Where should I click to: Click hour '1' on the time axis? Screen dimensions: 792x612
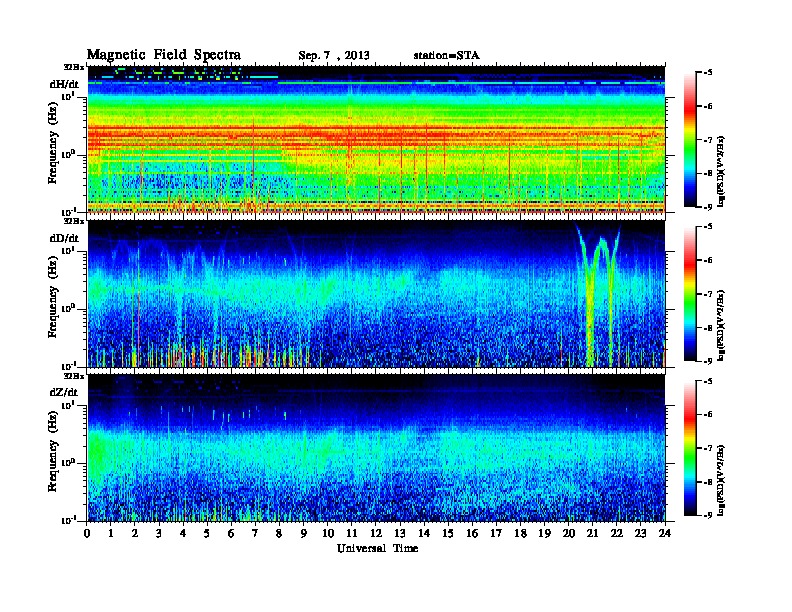pyautogui.click(x=111, y=533)
